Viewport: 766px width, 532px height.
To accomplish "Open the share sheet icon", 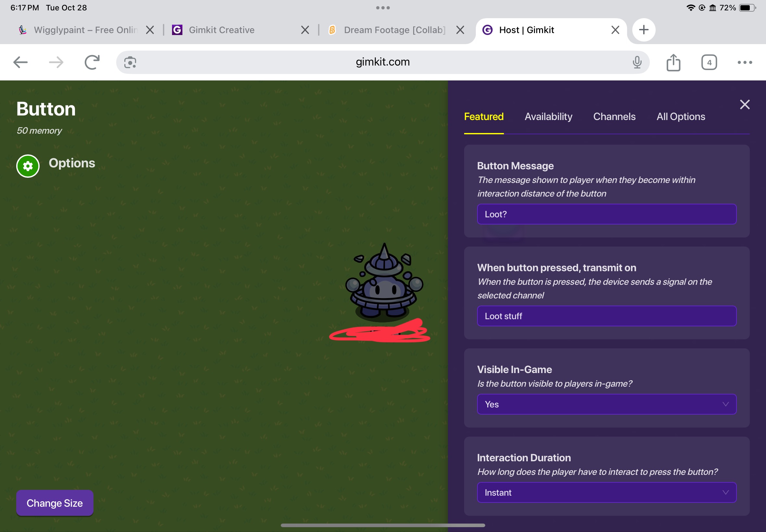I will [673, 62].
